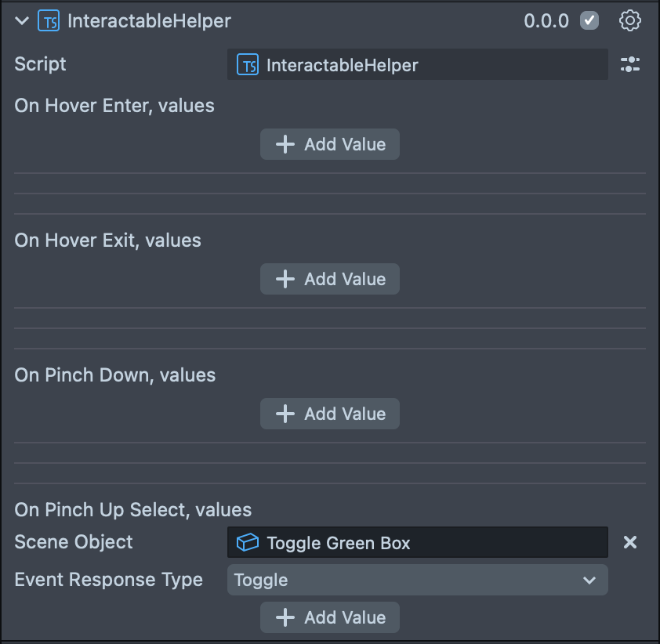
Task: Click the plus icon under On Pinch Down
Action: tap(285, 414)
